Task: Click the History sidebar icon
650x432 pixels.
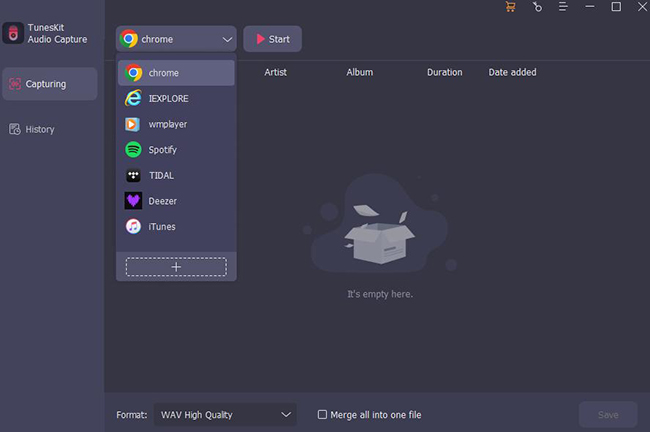Action: (15, 129)
